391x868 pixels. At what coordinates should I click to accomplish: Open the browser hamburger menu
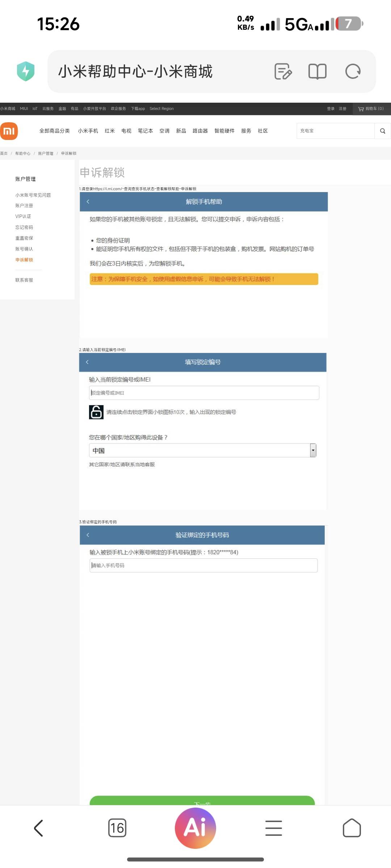pos(274,828)
